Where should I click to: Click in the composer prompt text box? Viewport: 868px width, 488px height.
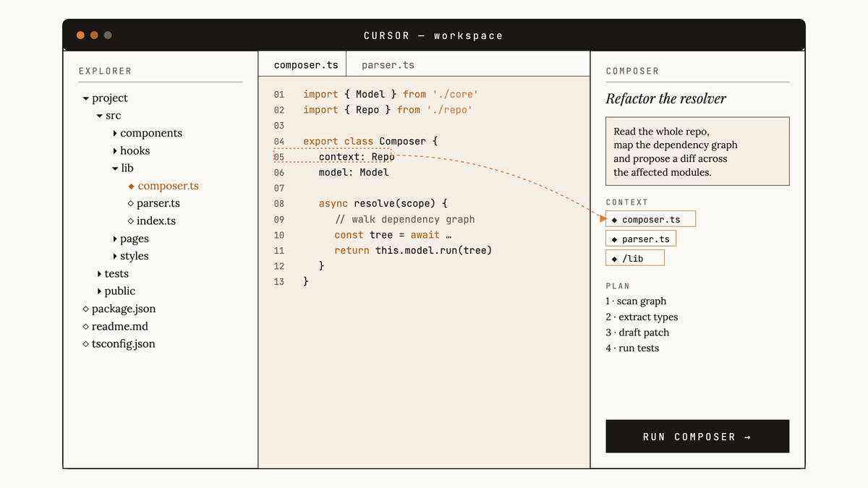click(697, 152)
